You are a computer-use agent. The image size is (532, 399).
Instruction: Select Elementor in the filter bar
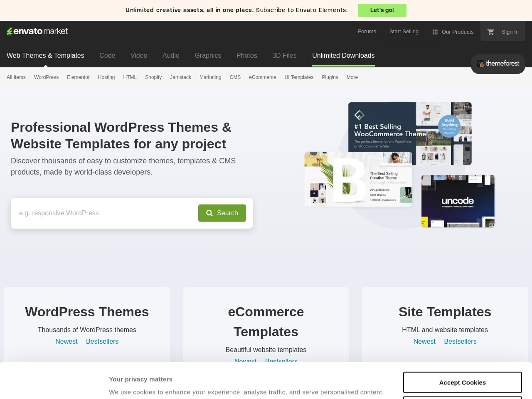click(x=78, y=77)
